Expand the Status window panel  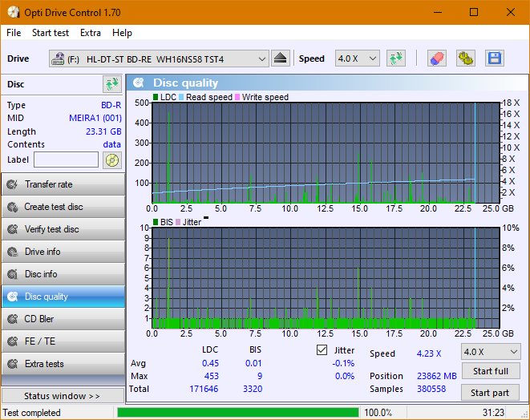click(63, 396)
